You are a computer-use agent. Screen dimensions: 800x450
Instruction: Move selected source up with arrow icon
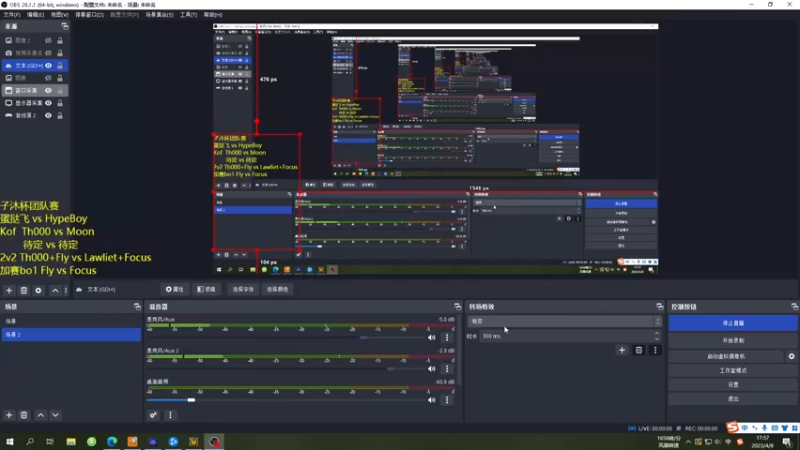tap(55, 290)
